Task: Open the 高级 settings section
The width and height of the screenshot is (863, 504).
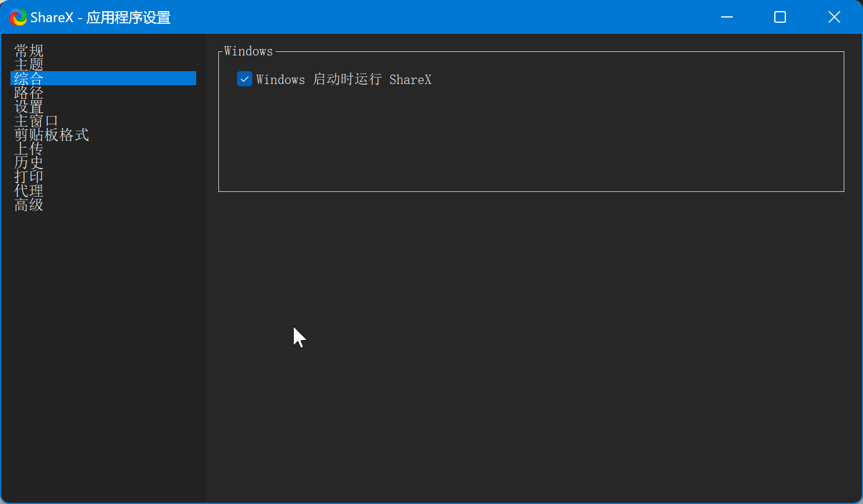Action: coord(29,205)
